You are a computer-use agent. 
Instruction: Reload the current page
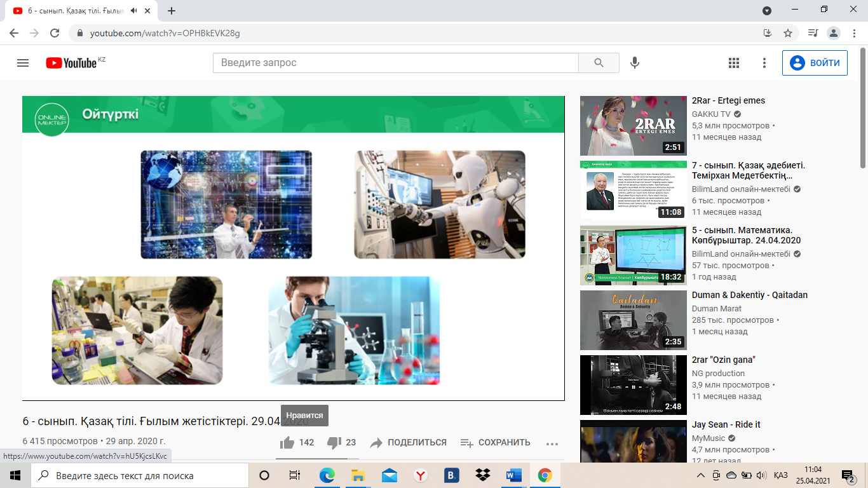click(x=55, y=33)
